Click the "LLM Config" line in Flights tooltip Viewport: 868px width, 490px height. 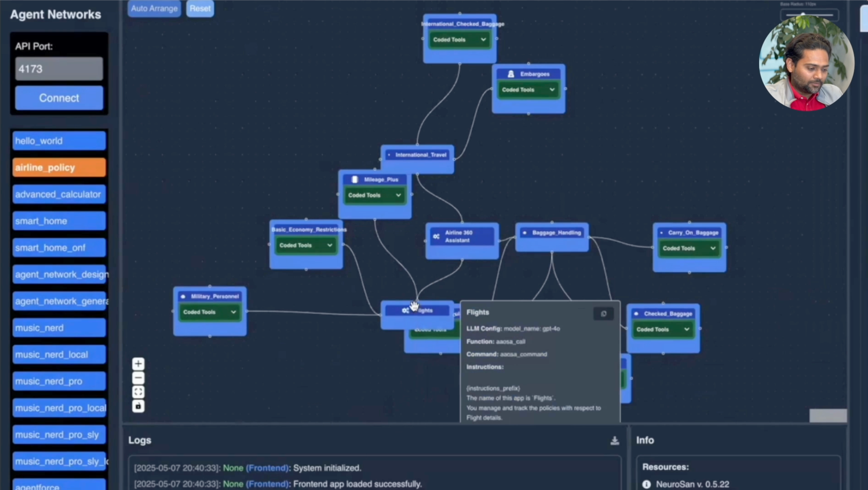pyautogui.click(x=513, y=329)
